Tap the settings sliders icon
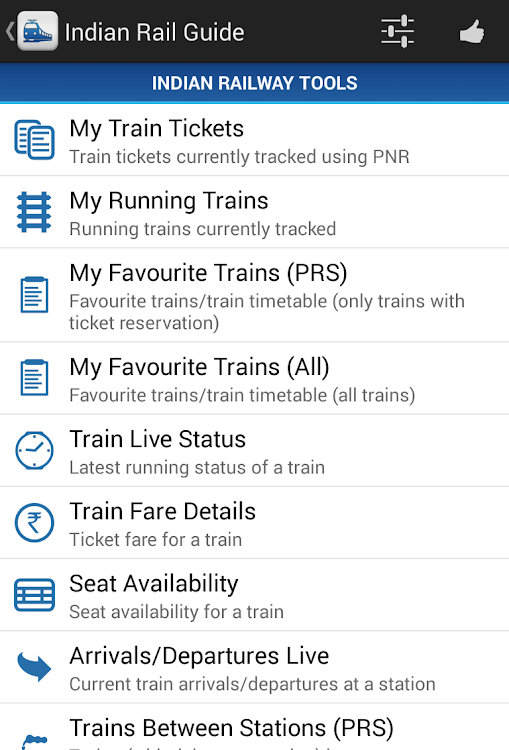The image size is (509, 750). [398, 32]
